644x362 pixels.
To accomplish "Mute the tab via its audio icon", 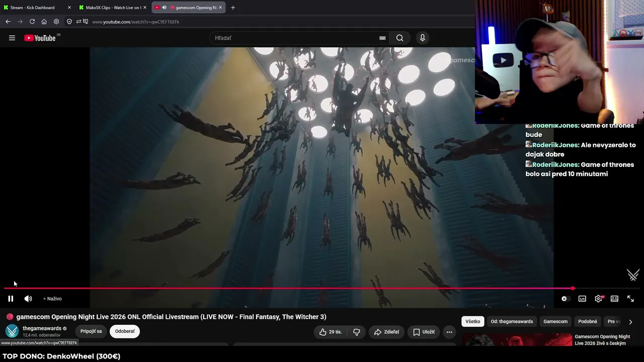I will 164,8.
